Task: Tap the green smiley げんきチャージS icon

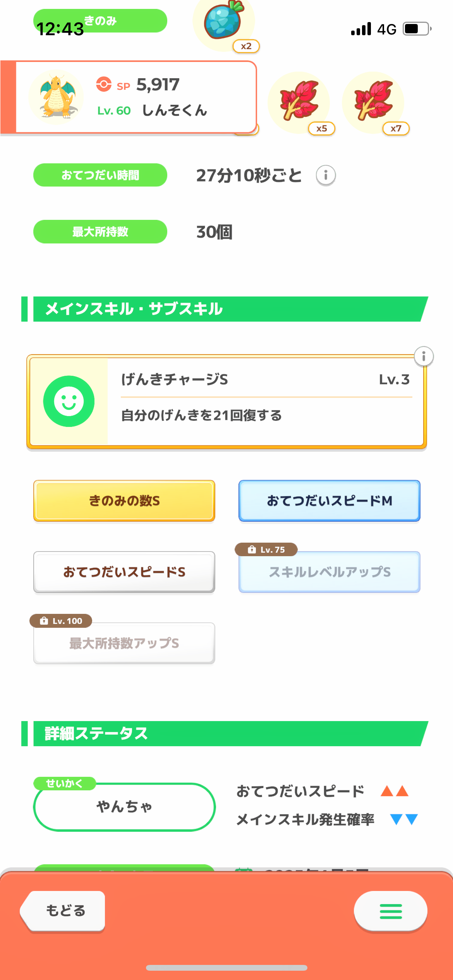Action: (69, 401)
